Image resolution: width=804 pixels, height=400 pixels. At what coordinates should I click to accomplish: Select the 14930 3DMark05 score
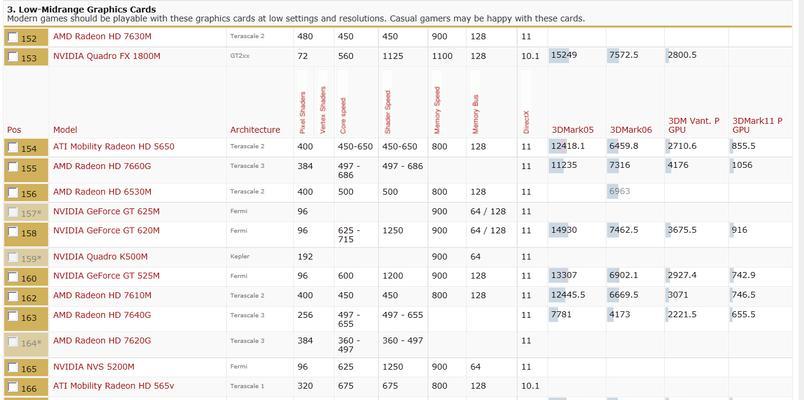pos(565,230)
